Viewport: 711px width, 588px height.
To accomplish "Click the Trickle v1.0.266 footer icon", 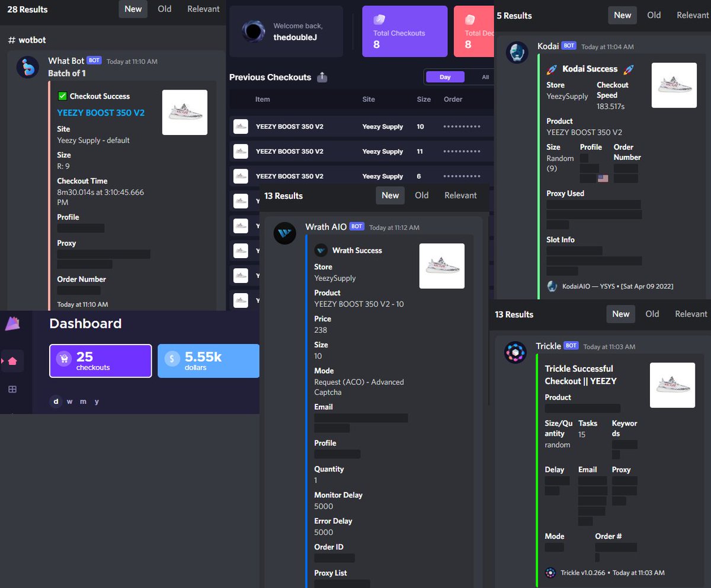I will coord(550,573).
